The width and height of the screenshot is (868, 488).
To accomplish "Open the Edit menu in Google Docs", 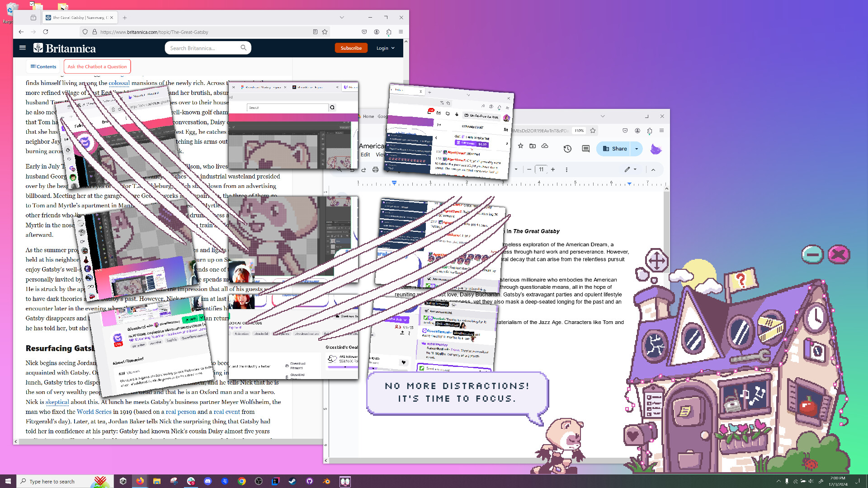I will (x=365, y=155).
